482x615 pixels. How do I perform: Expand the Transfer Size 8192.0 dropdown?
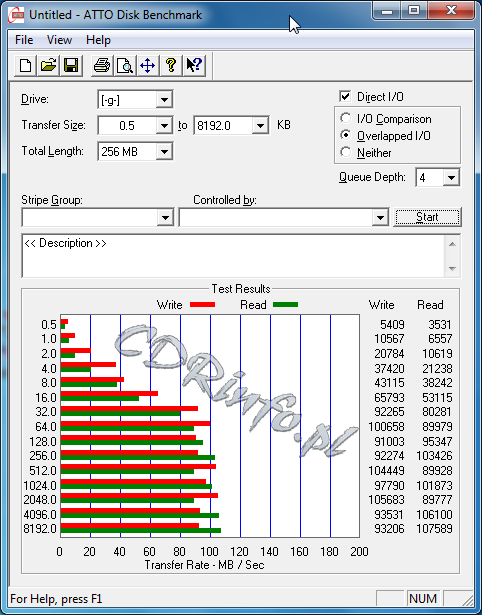(260, 126)
